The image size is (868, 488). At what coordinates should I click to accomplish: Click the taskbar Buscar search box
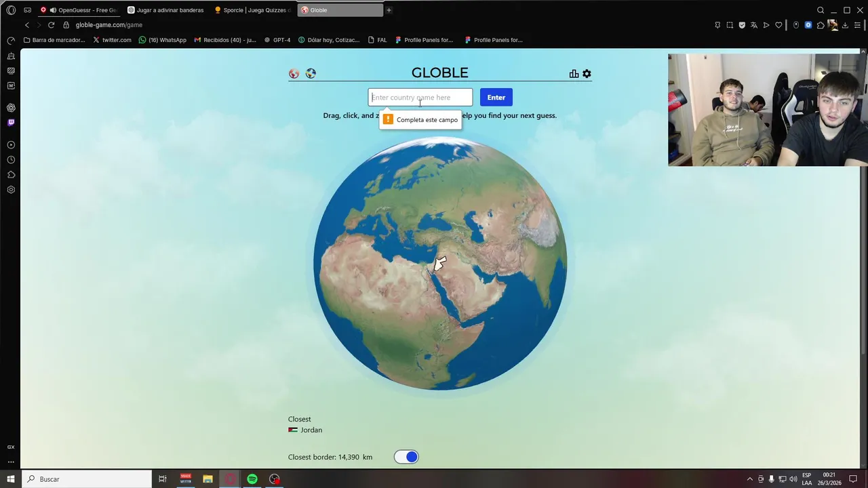click(87, 479)
